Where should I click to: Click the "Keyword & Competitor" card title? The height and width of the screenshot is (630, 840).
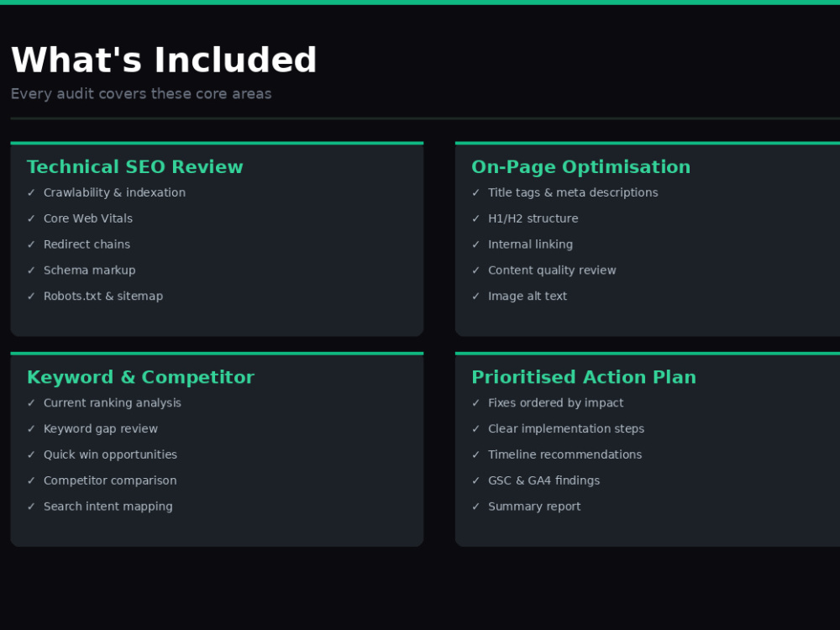point(140,377)
